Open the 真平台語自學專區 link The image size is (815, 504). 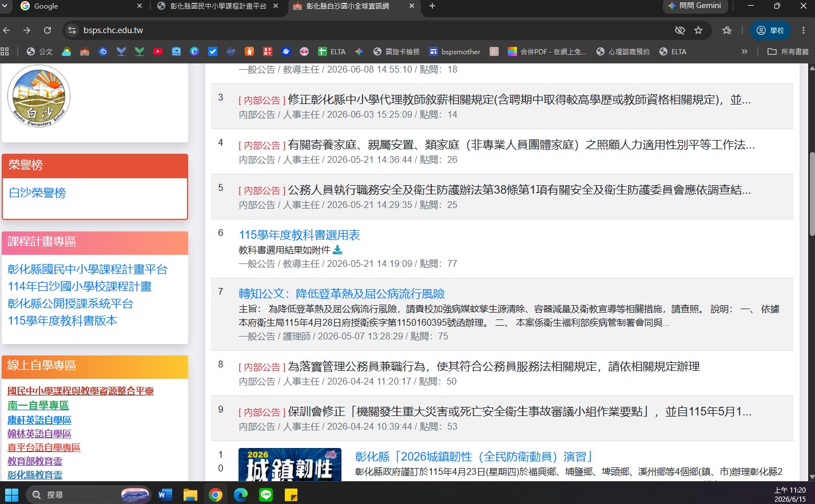44,447
